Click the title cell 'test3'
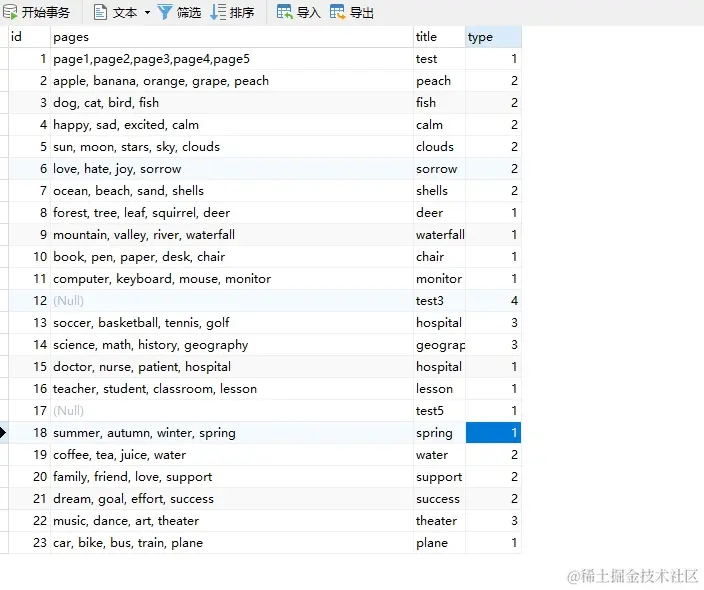704x590 pixels. coord(440,301)
